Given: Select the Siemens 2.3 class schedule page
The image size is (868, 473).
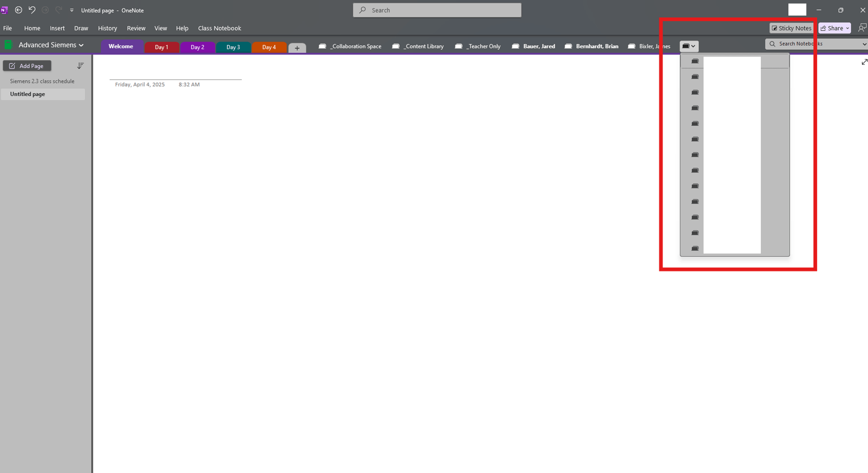Looking at the screenshot, I should 42,81.
